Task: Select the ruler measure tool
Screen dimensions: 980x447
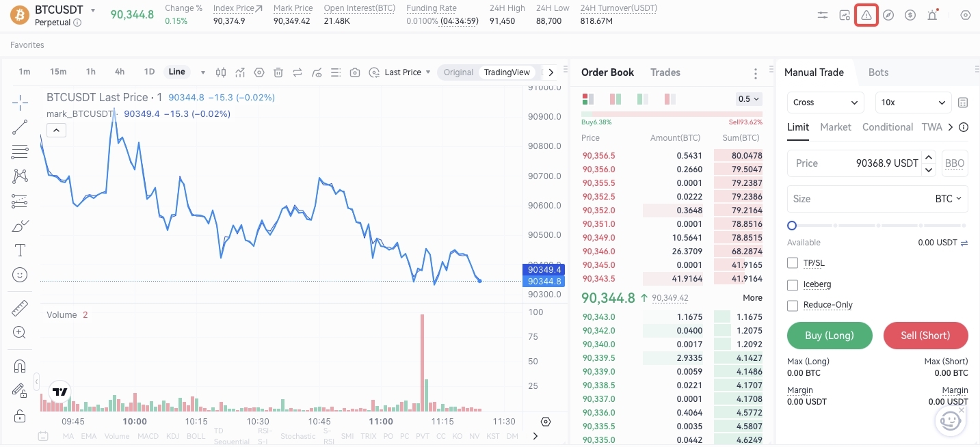Action: coord(20,308)
